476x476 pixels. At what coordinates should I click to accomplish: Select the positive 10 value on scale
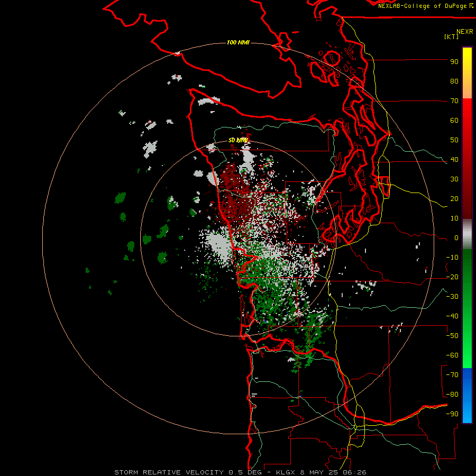[x=454, y=218]
